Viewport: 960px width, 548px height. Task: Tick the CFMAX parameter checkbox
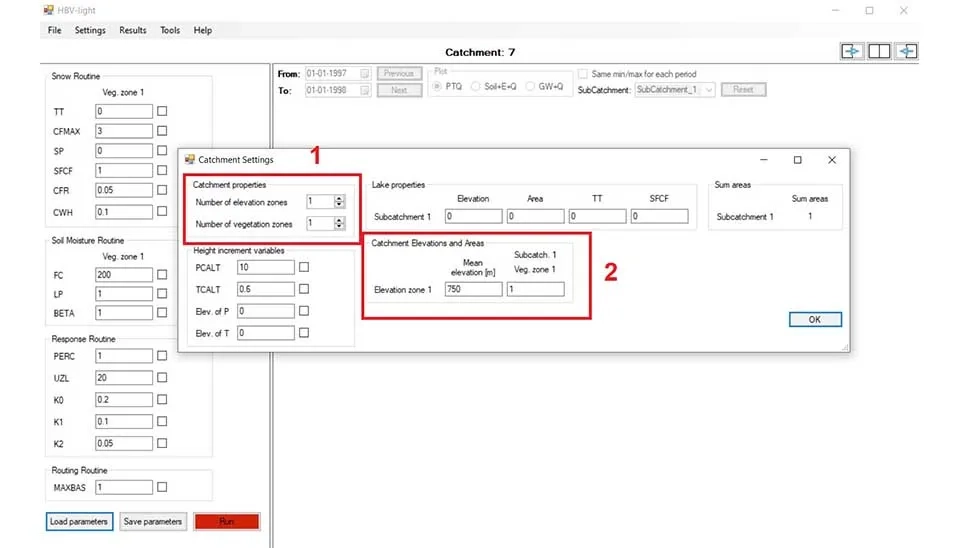(162, 131)
